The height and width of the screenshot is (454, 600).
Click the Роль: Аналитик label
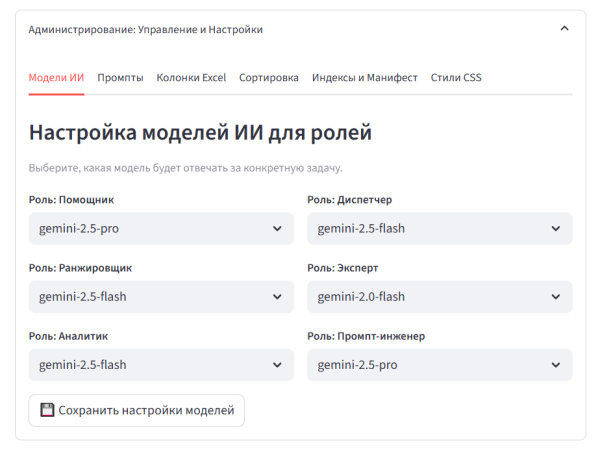point(68,336)
